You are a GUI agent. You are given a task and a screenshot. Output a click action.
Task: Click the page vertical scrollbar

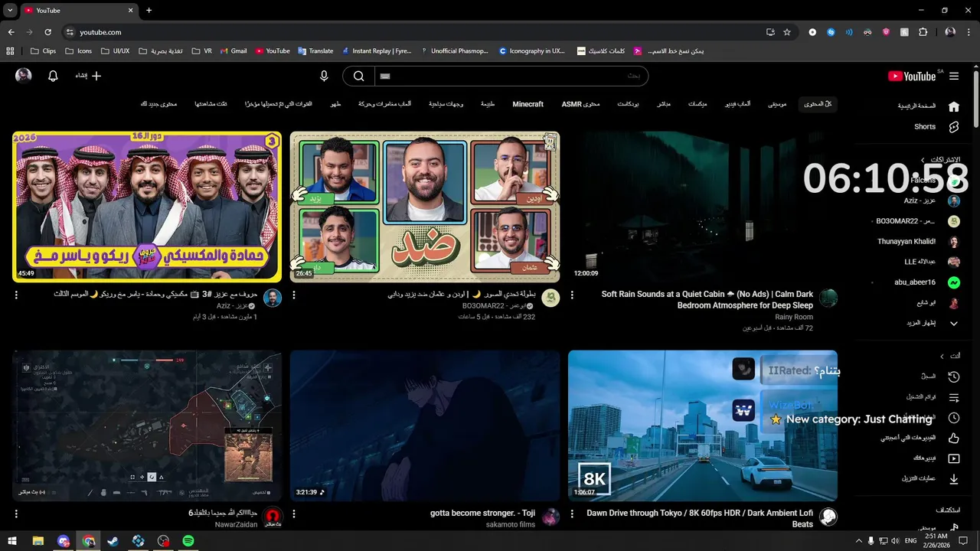tap(975, 98)
